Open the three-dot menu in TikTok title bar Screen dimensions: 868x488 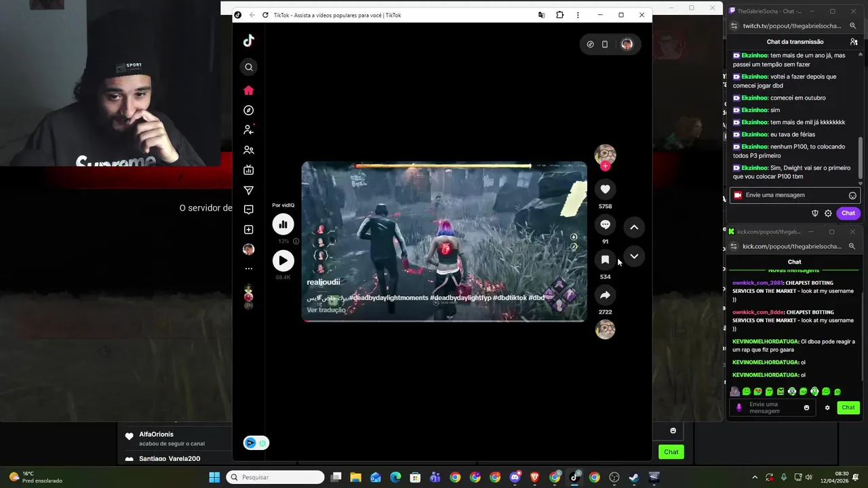[x=578, y=15]
